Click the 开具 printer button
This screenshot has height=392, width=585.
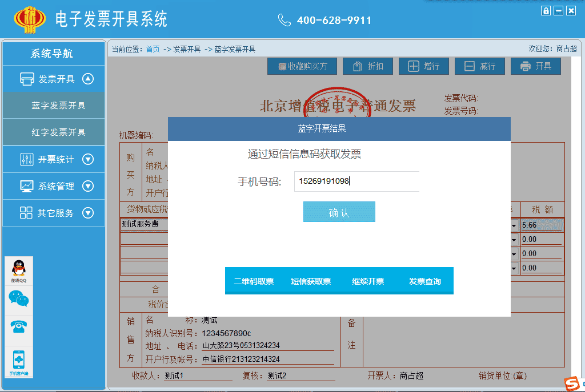(536, 66)
